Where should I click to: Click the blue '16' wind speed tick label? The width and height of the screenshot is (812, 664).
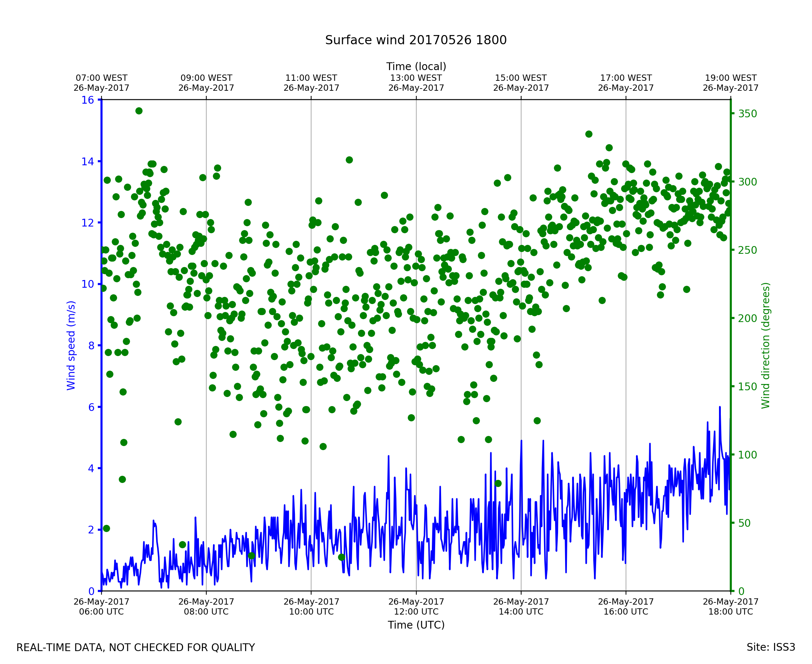pos(87,100)
